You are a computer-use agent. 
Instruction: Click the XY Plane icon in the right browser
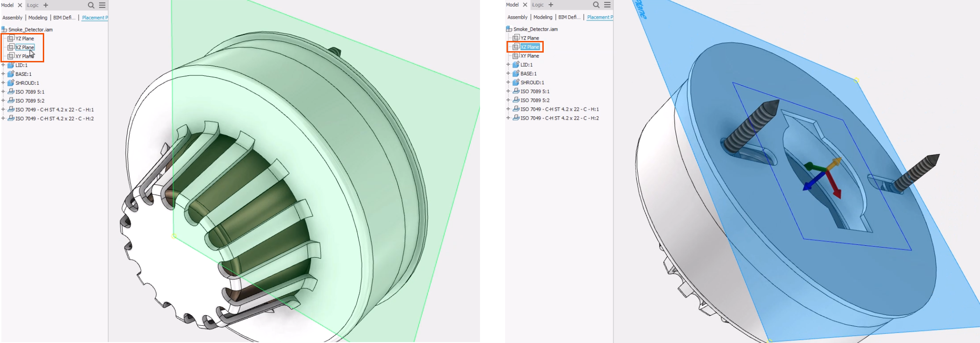[516, 56]
